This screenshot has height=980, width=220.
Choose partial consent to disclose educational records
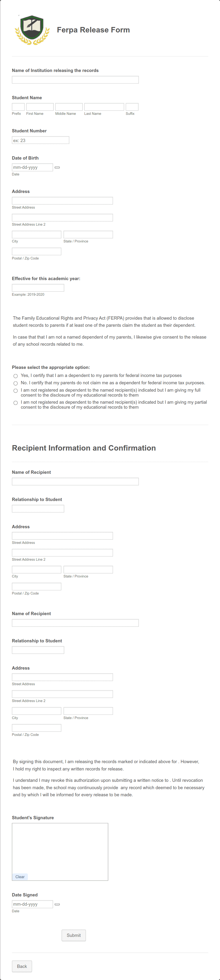[15, 403]
